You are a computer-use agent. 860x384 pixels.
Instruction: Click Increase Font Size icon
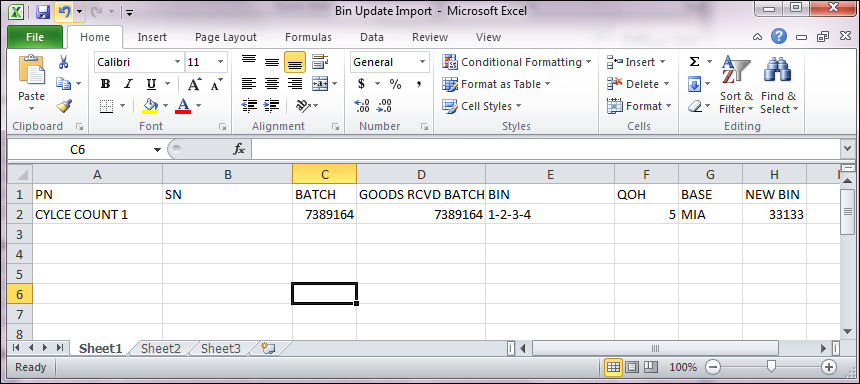[194, 84]
